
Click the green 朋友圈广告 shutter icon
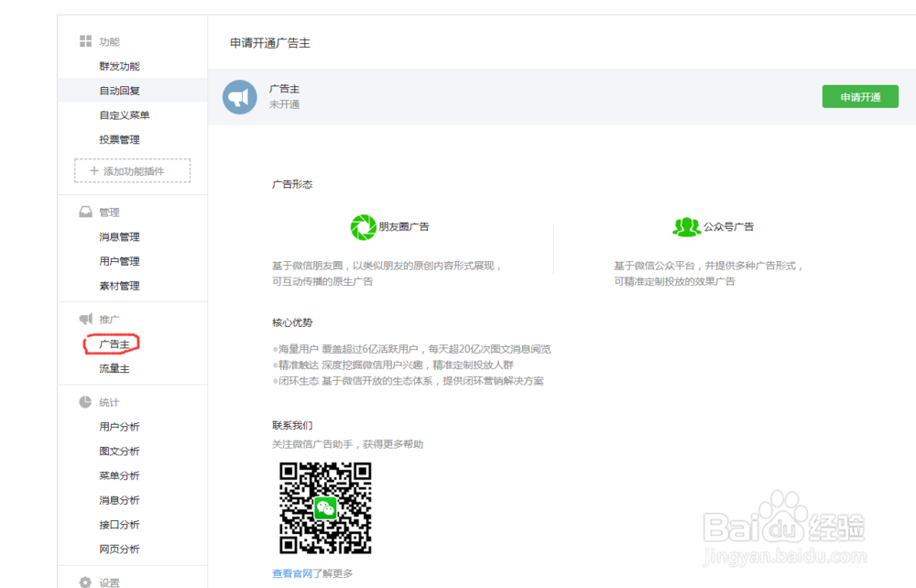pos(364,227)
